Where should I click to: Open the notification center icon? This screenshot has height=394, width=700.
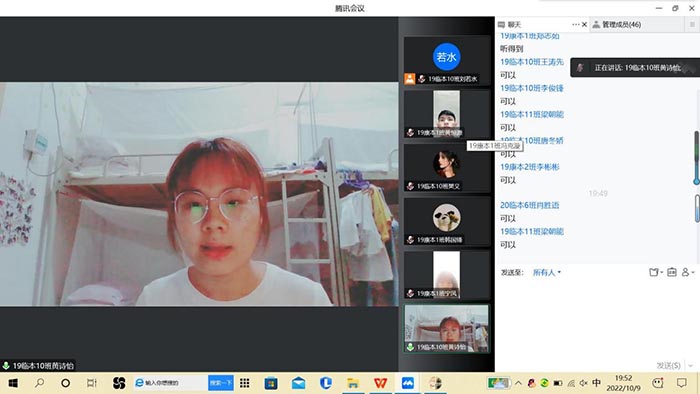pyautogui.click(x=682, y=383)
